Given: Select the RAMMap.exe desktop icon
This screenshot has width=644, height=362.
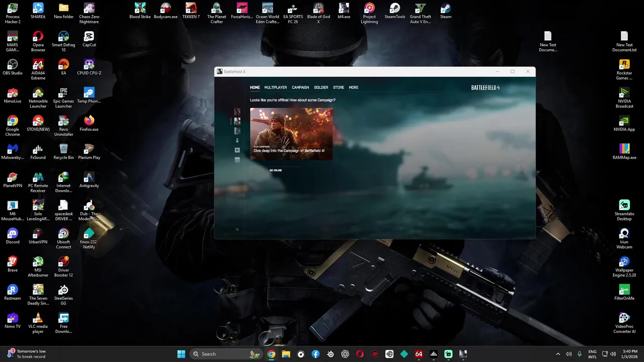Looking at the screenshot, I should (624, 152).
